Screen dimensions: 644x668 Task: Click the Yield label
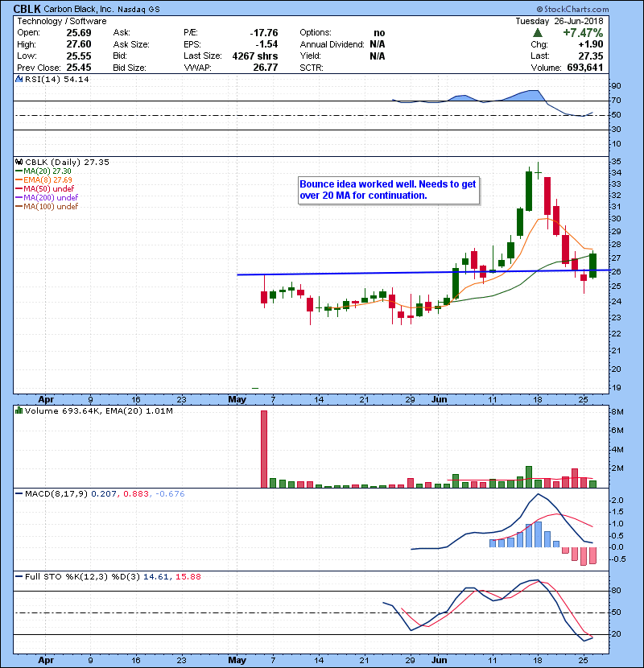[310, 56]
